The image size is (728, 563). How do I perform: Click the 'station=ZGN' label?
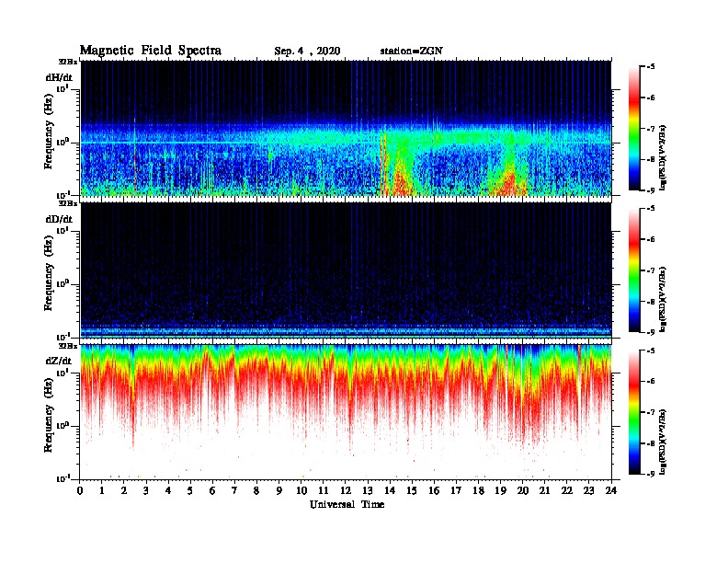coord(412,52)
